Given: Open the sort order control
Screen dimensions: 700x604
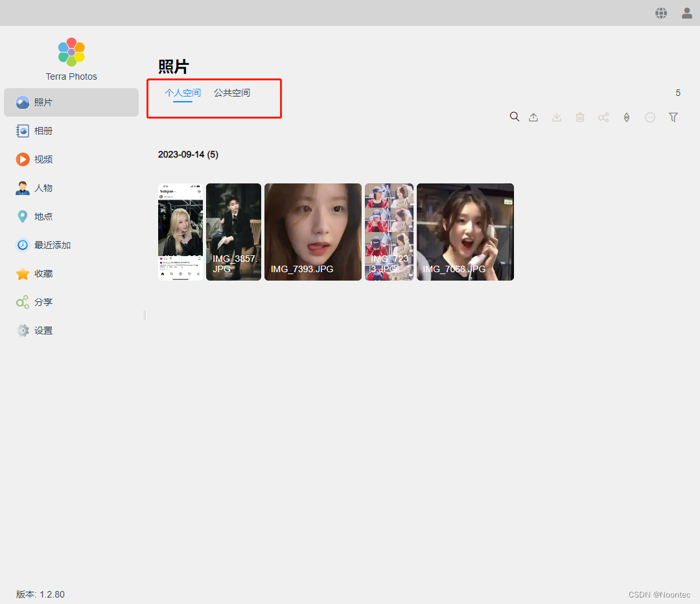Looking at the screenshot, I should (x=626, y=117).
